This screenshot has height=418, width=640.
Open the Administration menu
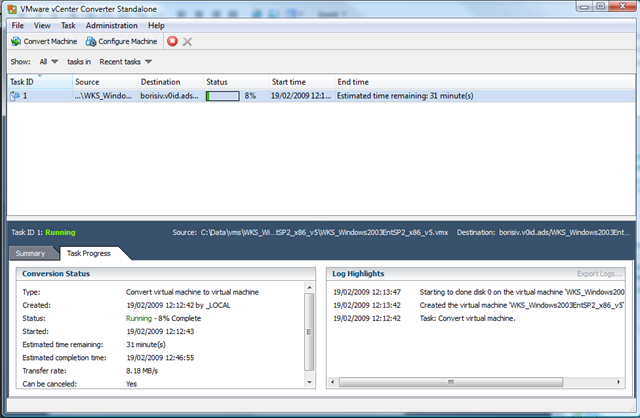(111, 24)
